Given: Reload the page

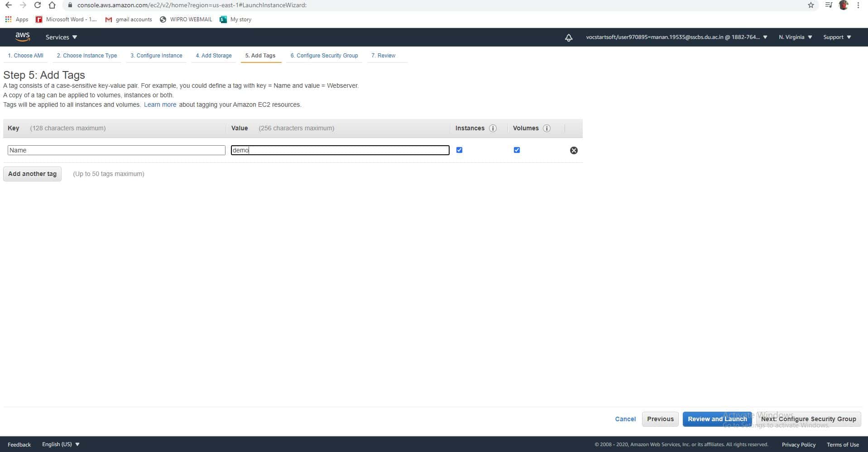Looking at the screenshot, I should (38, 5).
